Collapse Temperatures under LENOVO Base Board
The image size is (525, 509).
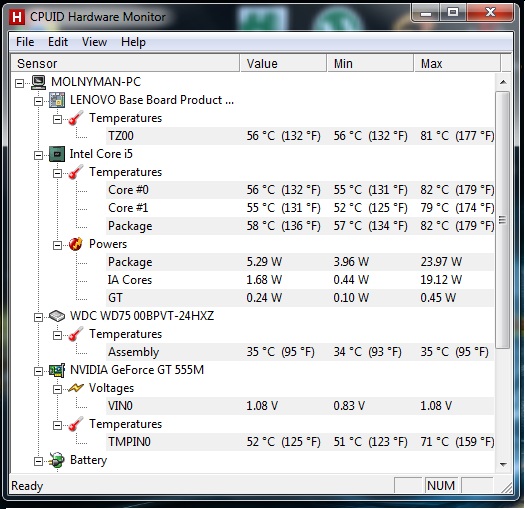pyautogui.click(x=57, y=119)
